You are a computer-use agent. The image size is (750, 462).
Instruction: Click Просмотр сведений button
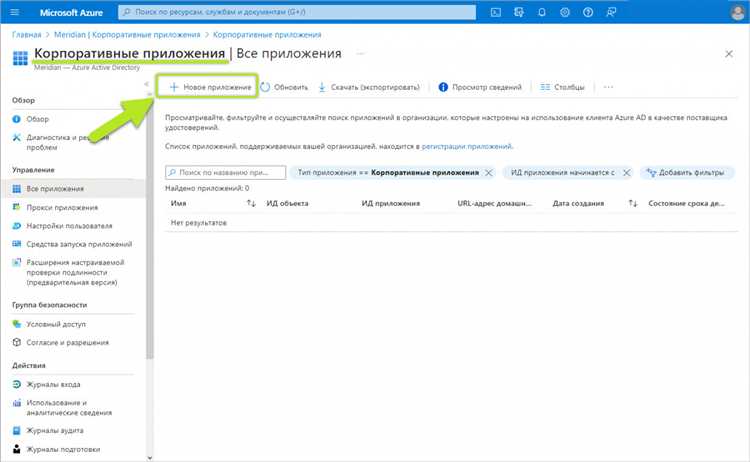click(x=480, y=87)
